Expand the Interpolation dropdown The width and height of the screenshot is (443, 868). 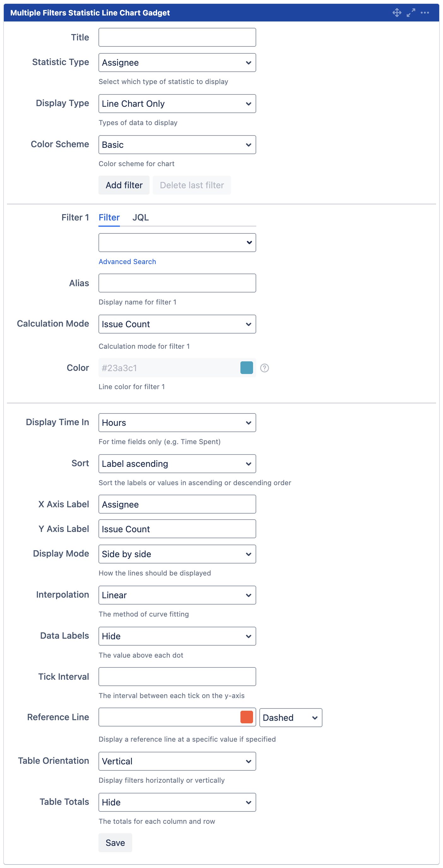[177, 595]
